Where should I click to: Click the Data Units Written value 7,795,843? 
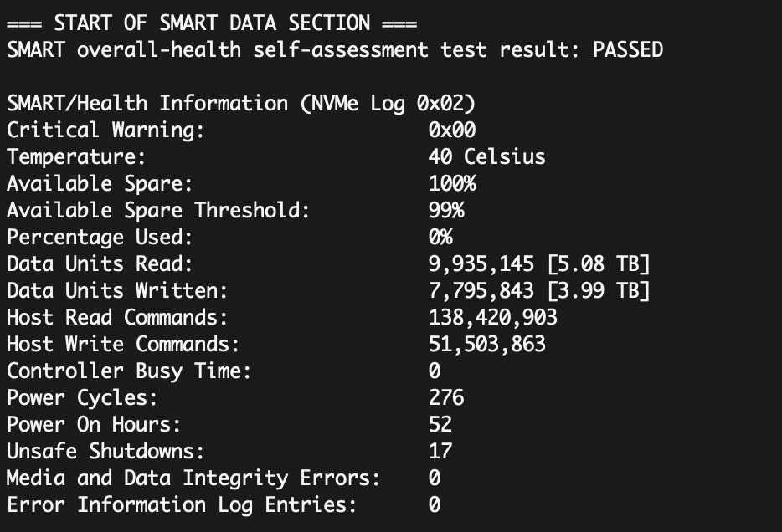point(481,290)
